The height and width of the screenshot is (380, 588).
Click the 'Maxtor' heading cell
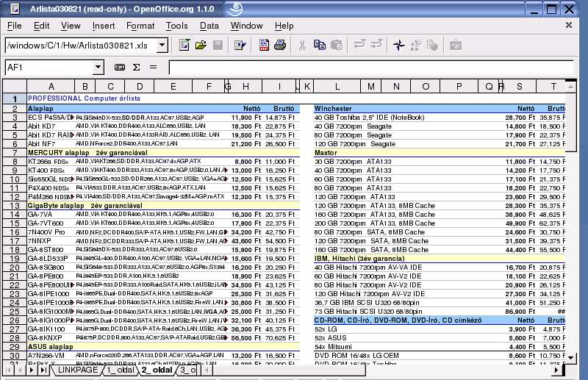pos(326,153)
